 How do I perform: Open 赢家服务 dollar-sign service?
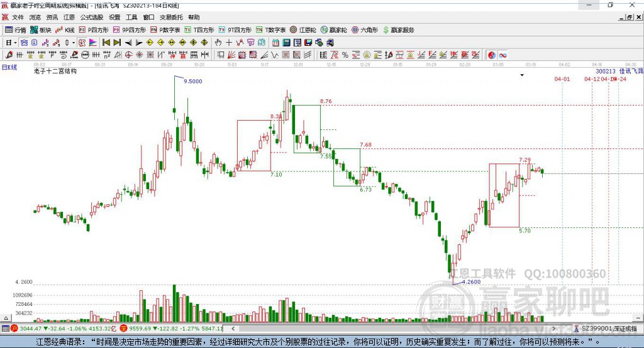coord(398,30)
